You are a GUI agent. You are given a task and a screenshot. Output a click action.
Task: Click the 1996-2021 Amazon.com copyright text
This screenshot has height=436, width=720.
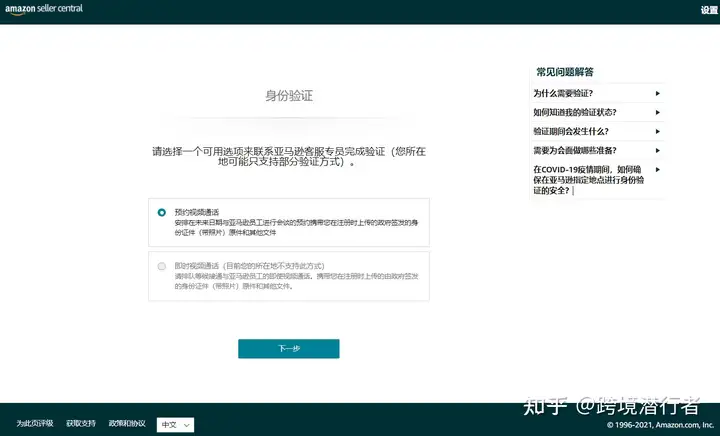coord(660,425)
